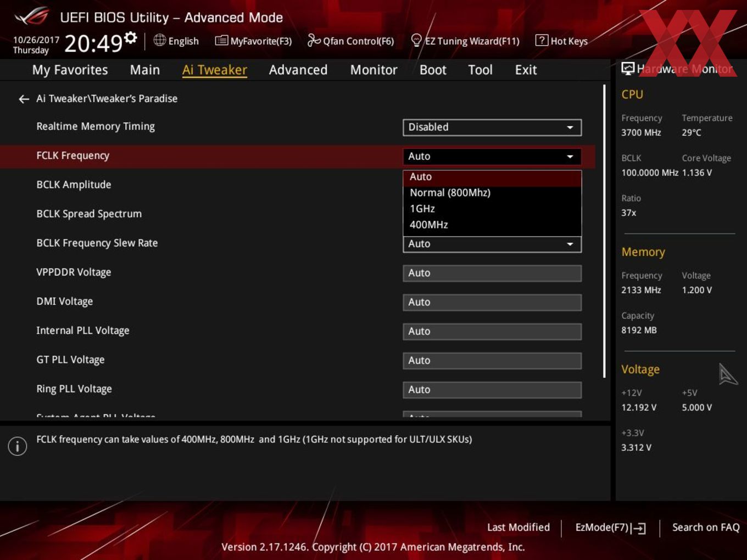The image size is (747, 560).
Task: Switch to the Advanced tab
Action: tap(298, 70)
